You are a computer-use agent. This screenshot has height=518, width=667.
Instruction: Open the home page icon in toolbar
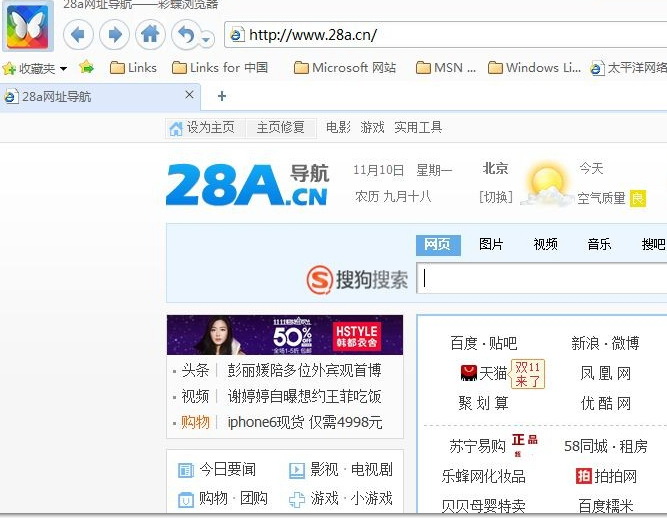[150, 35]
